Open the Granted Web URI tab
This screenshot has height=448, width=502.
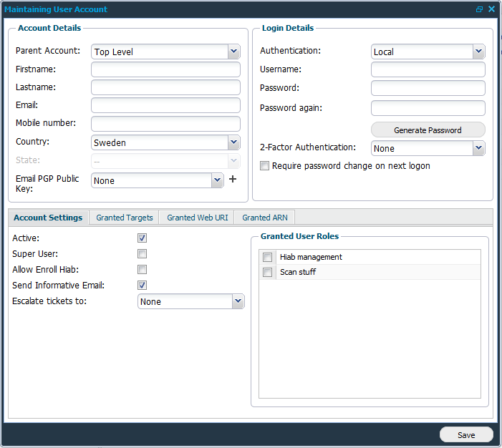pyautogui.click(x=198, y=218)
